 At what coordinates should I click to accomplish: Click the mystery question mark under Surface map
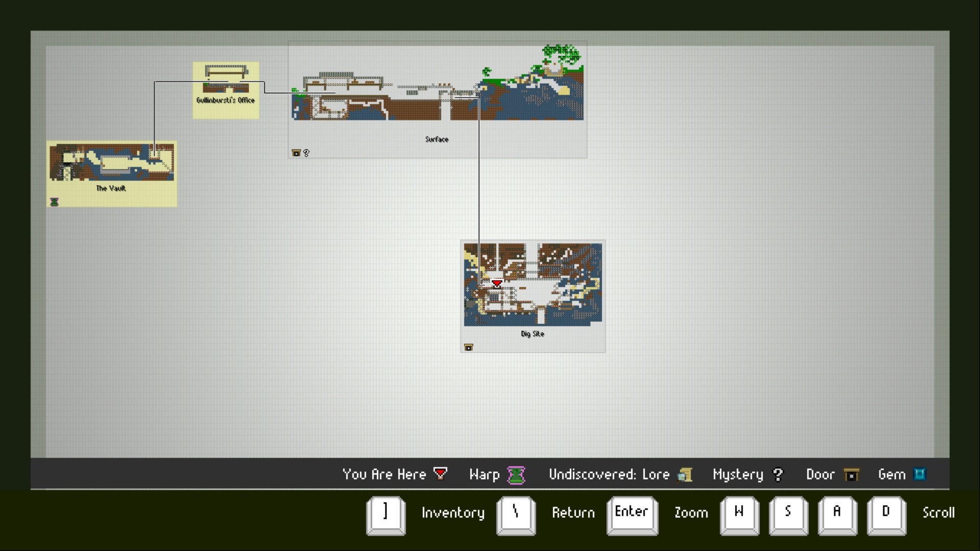306,153
